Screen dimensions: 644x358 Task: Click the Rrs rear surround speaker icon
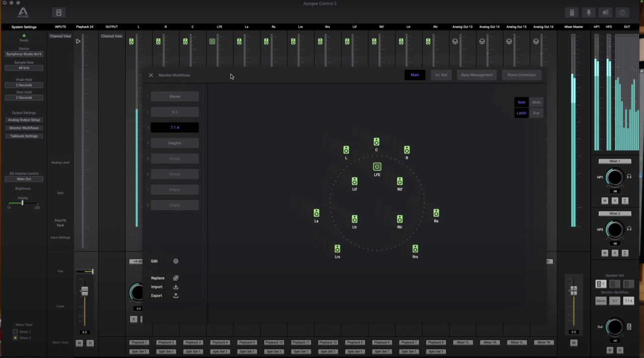tap(415, 249)
